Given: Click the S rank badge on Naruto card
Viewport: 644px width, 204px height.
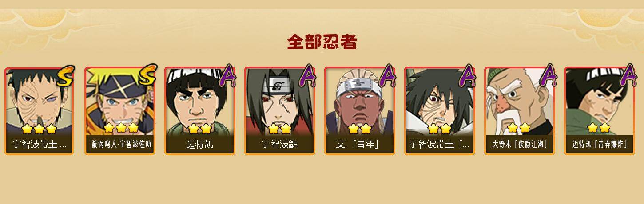Looking at the screenshot, I should click(x=147, y=75).
